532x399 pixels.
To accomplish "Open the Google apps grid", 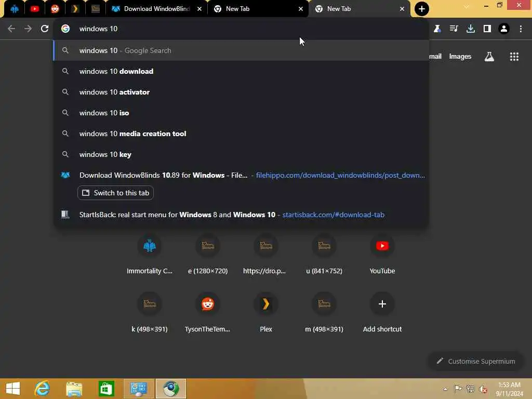I will [x=514, y=56].
